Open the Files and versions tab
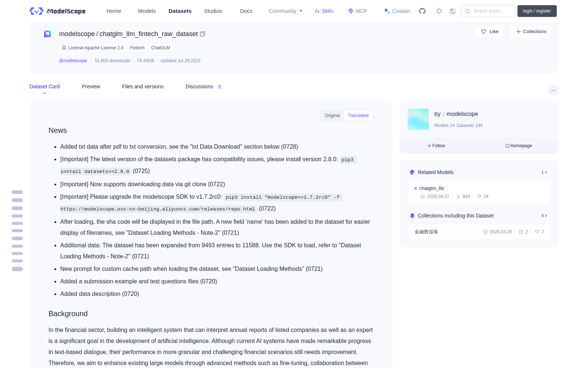The width and height of the screenshot is (588, 368). (x=143, y=86)
